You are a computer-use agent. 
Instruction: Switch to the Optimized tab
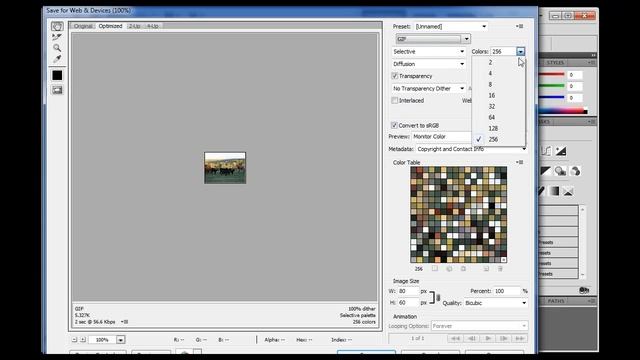[x=110, y=26]
